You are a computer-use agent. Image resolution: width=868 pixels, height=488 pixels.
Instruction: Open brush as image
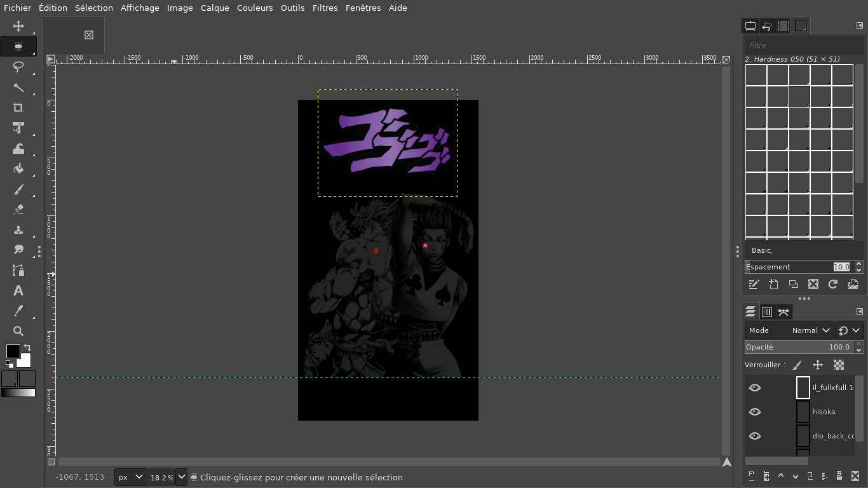click(x=853, y=284)
